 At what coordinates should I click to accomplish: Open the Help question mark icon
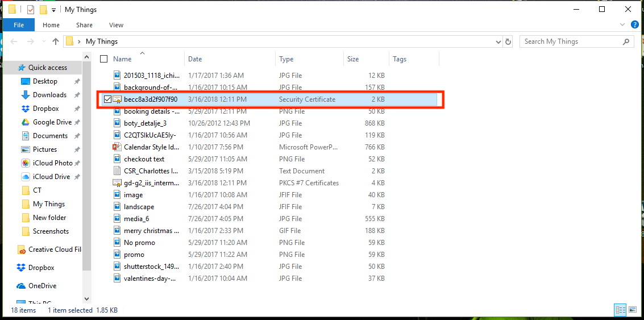(634, 25)
